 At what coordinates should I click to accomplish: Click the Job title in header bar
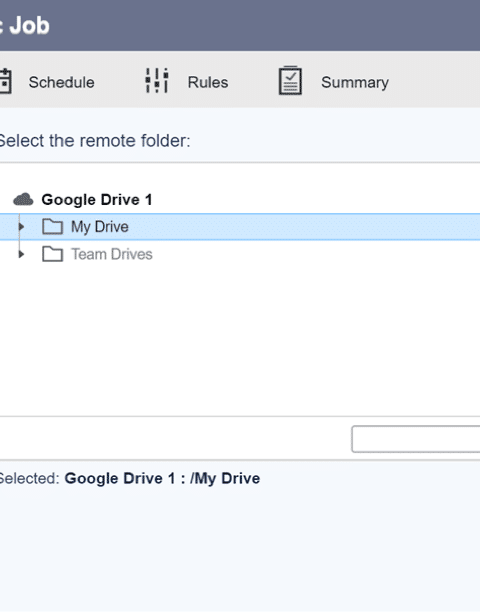pyautogui.click(x=29, y=26)
